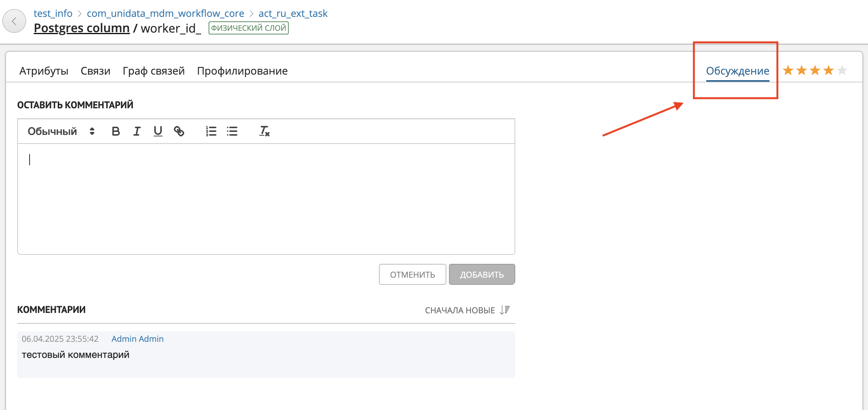Click the back arrow button
The height and width of the screenshot is (410, 868).
14,21
